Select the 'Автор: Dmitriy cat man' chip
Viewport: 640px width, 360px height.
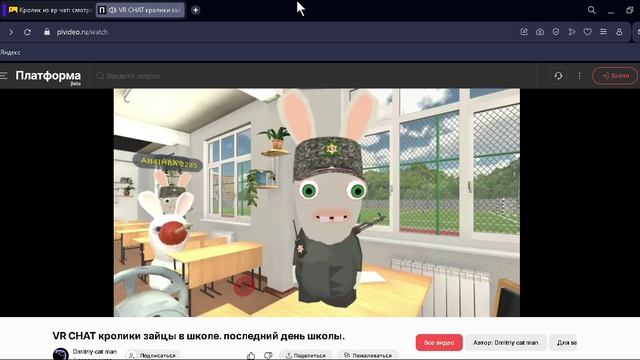[505, 342]
